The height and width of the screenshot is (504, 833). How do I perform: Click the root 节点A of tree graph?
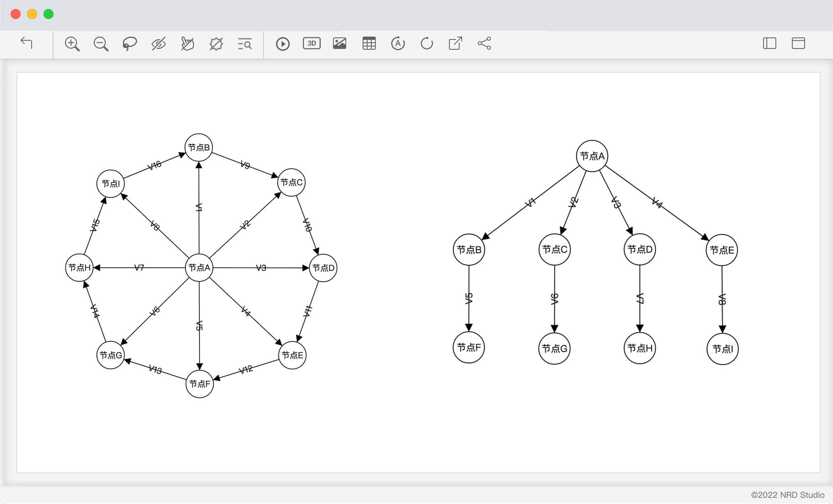[x=592, y=156]
